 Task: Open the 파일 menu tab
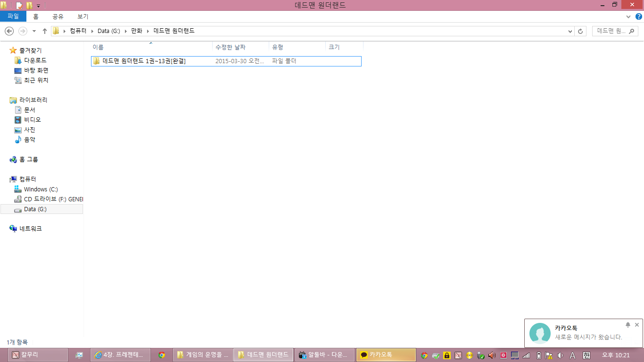pos(13,16)
